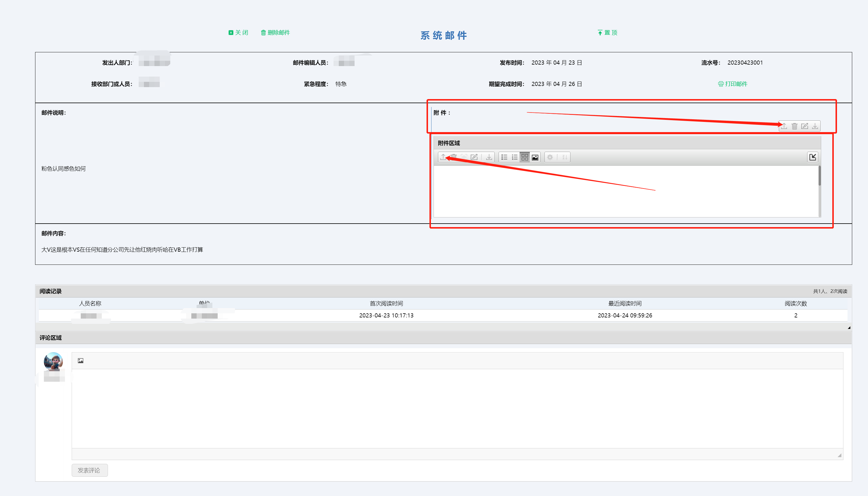Click upload icon next to 附件 label
The width and height of the screenshot is (868, 496).
tap(784, 126)
